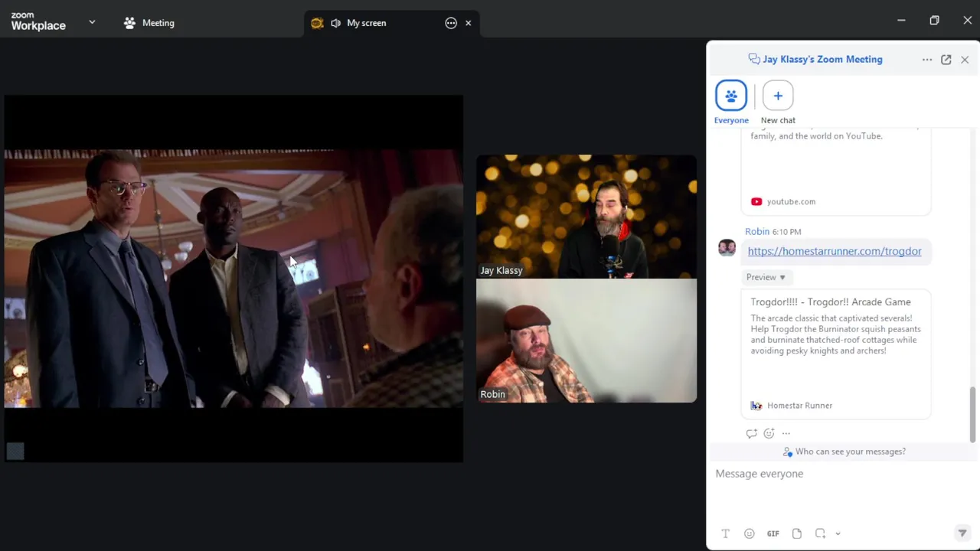Click the speaker audio icon in My screen tab
The image size is (980, 551).
tap(335, 23)
